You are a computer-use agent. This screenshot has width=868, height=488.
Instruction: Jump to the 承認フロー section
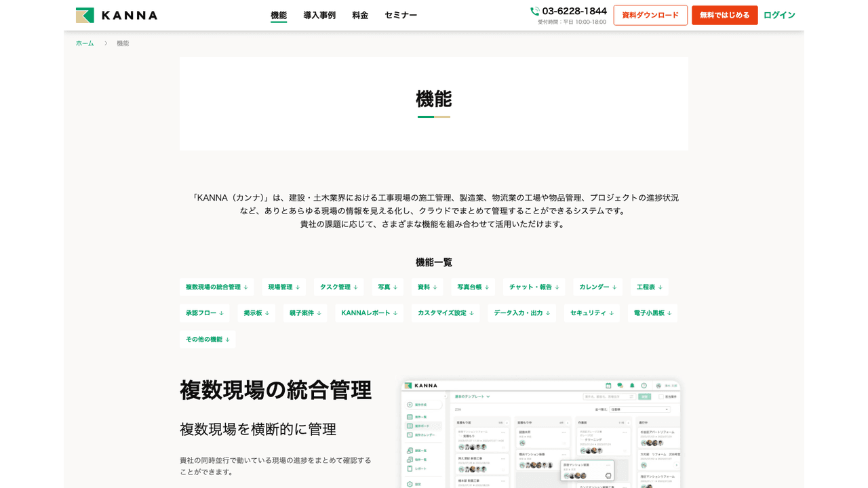click(205, 313)
